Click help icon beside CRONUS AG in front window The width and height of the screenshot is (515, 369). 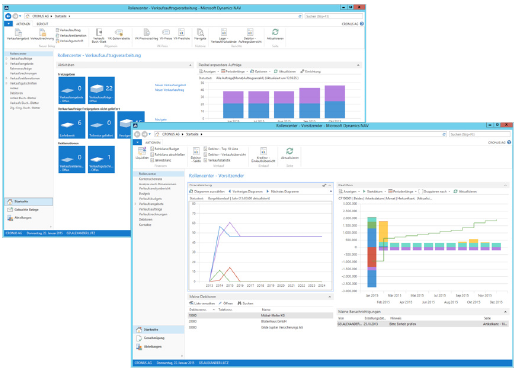[509, 142]
